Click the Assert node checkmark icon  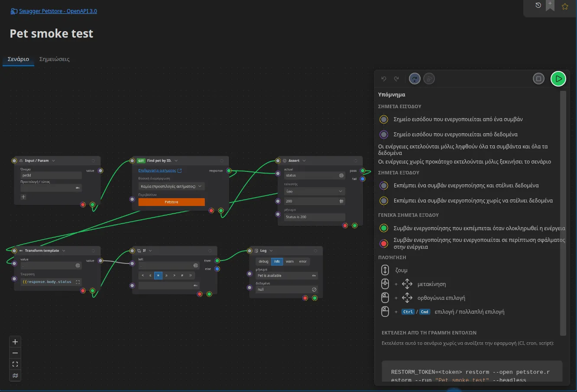(x=285, y=161)
